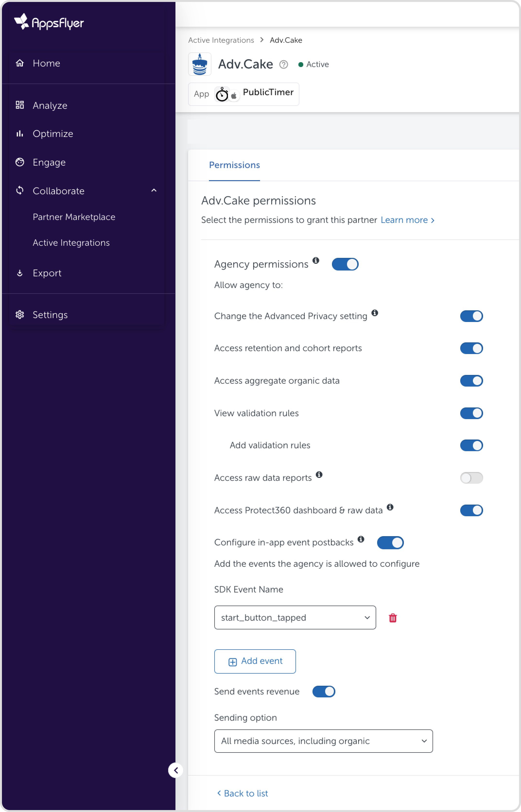Click the Home house icon

[x=20, y=63]
